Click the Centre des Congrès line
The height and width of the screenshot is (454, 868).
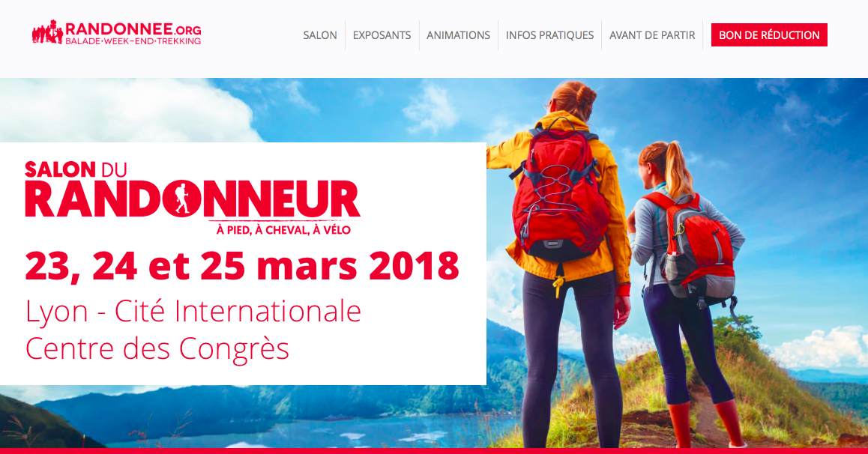tap(157, 348)
